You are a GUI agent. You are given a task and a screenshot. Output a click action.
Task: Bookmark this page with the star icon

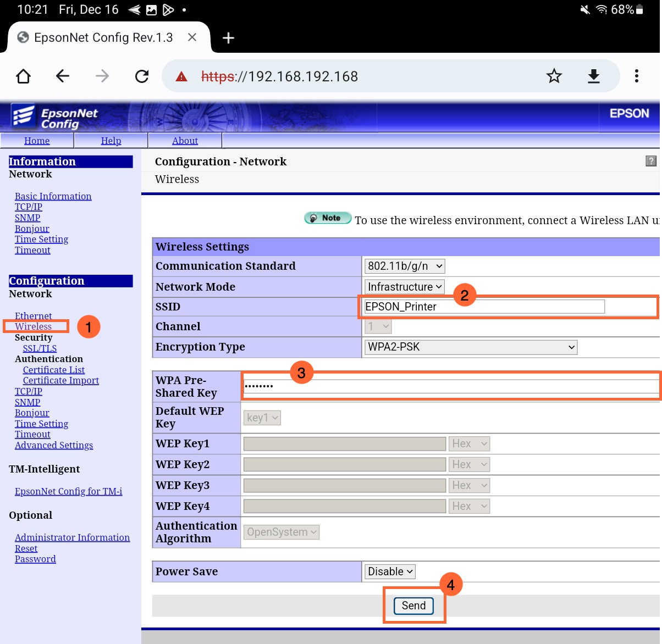(554, 76)
